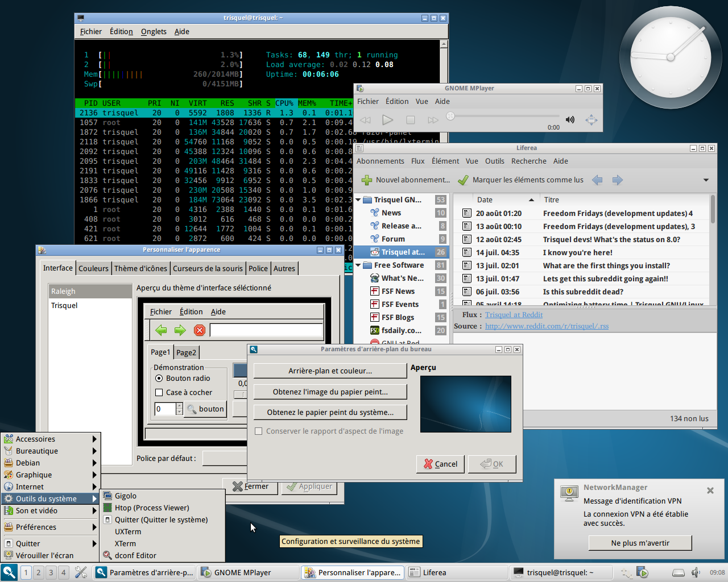Click the fast-forward button in GNOME MPlayer

[x=433, y=120]
